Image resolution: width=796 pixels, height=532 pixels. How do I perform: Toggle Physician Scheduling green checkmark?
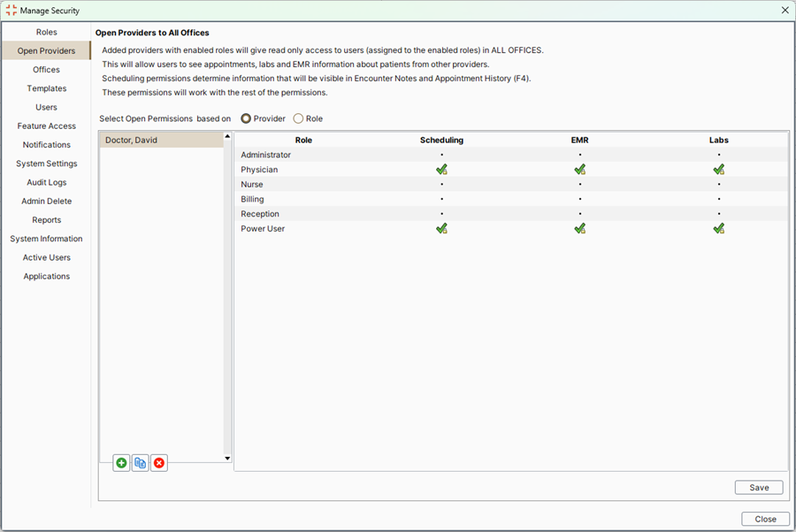pyautogui.click(x=441, y=170)
